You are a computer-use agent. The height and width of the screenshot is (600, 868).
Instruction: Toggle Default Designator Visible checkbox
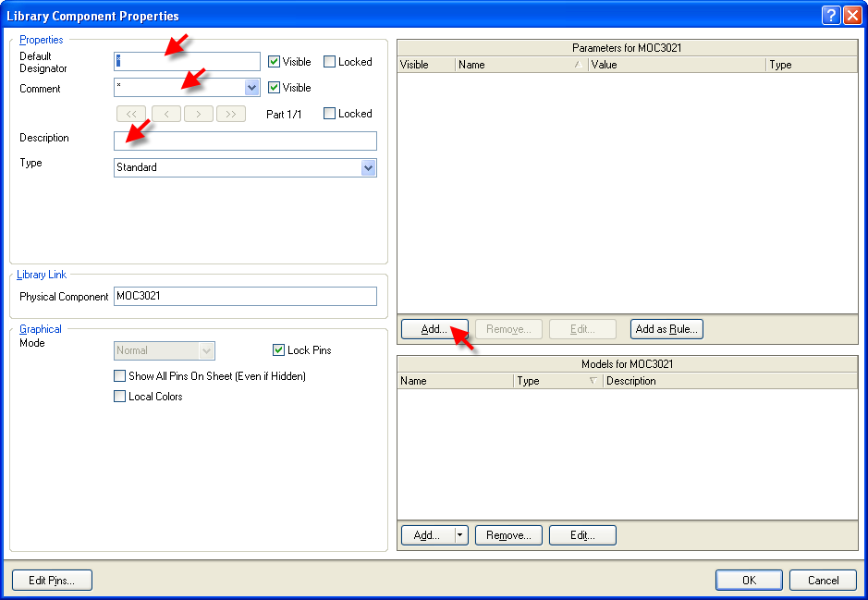pyautogui.click(x=274, y=62)
